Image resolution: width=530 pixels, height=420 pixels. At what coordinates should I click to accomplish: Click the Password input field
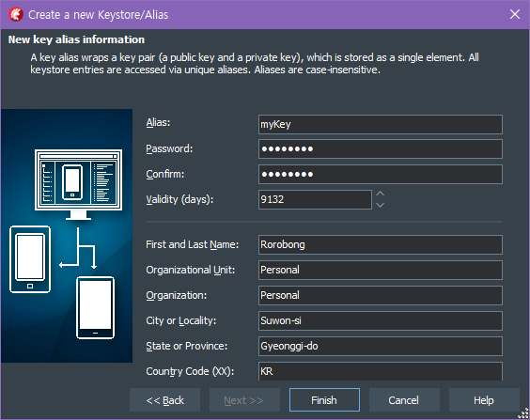click(x=381, y=149)
